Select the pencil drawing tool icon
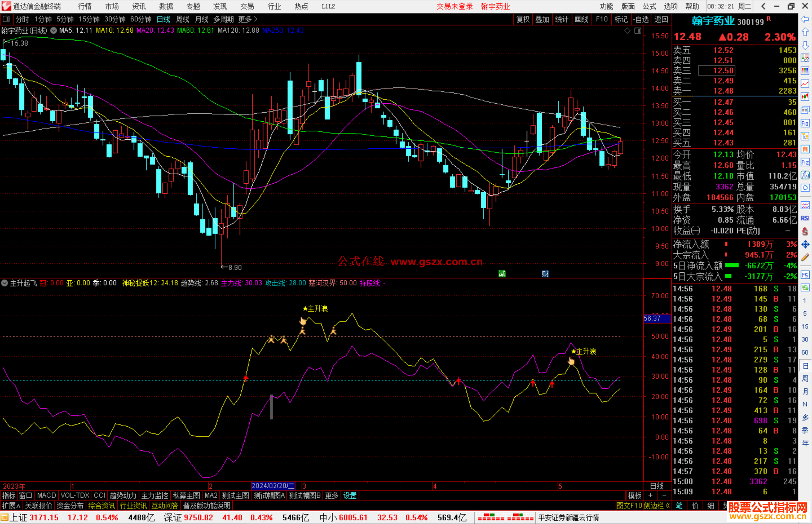The image size is (812, 524). (805, 258)
